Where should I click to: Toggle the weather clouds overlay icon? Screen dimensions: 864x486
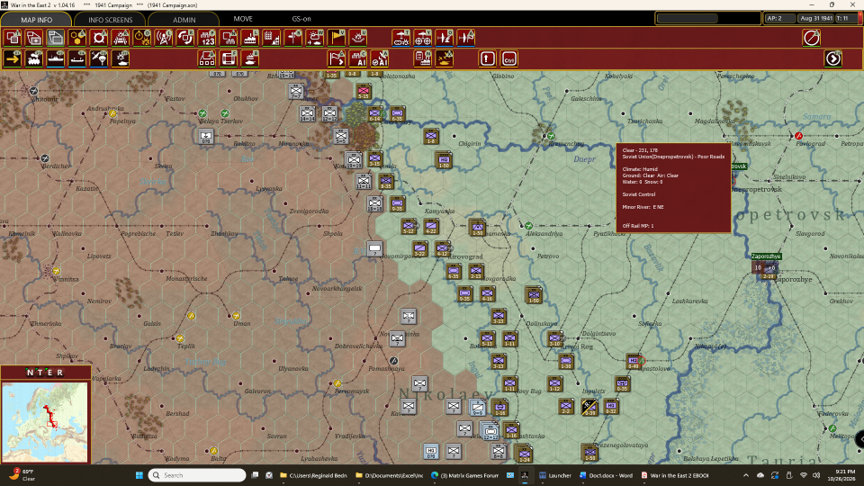(315, 38)
